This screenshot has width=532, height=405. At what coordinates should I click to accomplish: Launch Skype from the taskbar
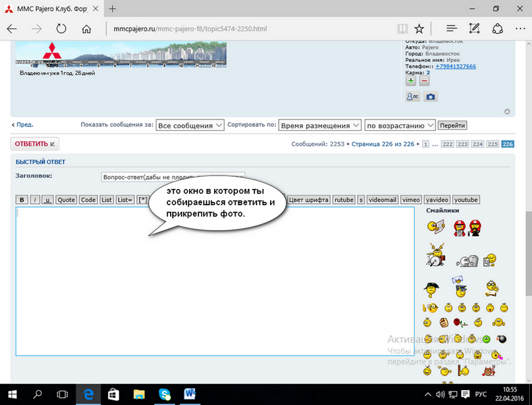click(x=164, y=394)
